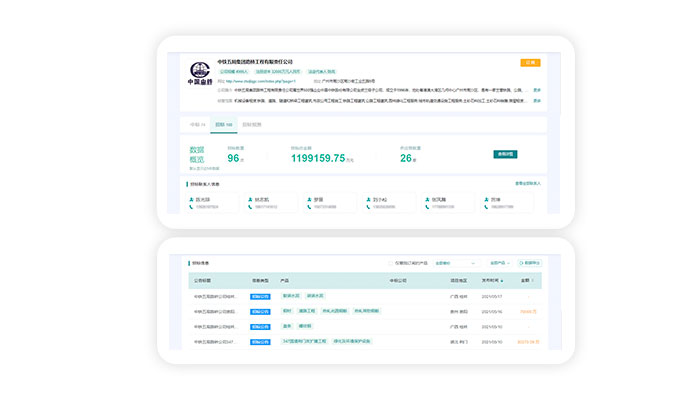This screenshot has width=688, height=408.
Task: Click the 贵州 贵阳 region cell
Action: [459, 311]
